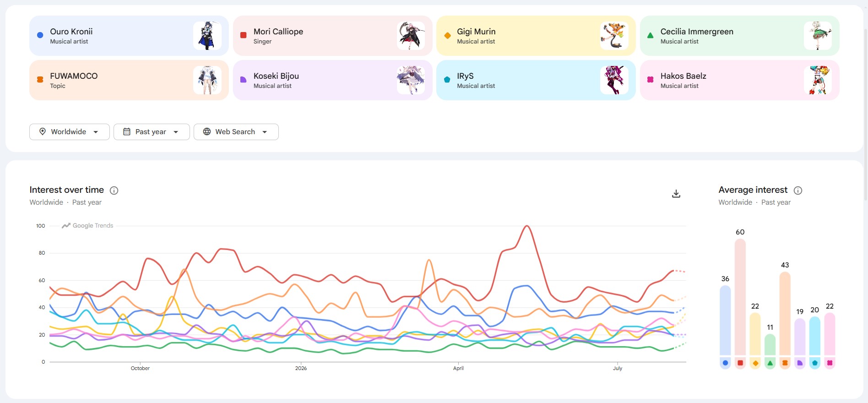
Task: Open Hakos Baelz character thumbnail
Action: point(818,80)
